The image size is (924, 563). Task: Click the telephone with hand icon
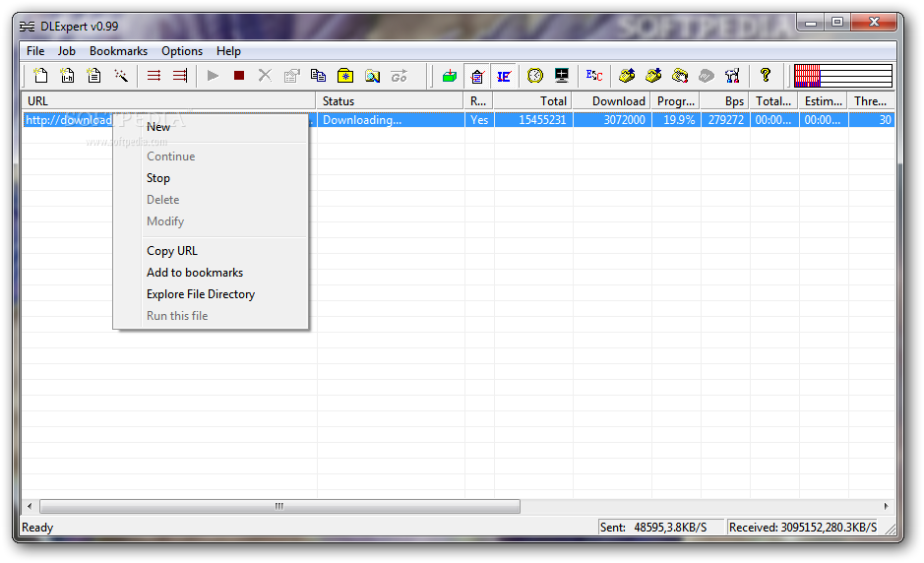click(680, 76)
